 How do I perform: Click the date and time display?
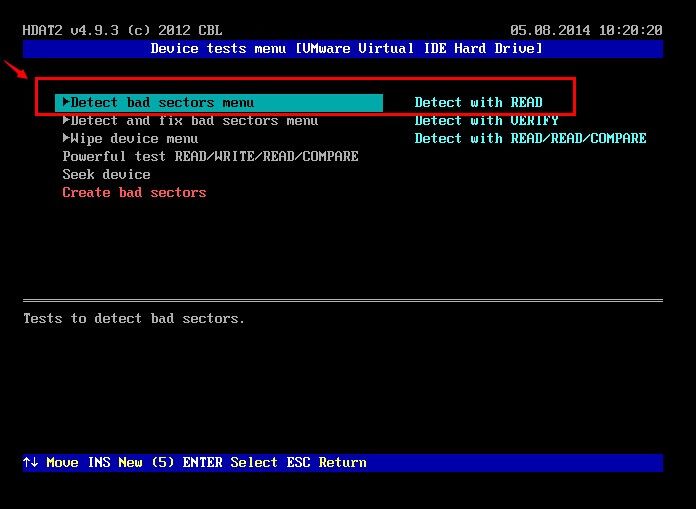point(586,30)
